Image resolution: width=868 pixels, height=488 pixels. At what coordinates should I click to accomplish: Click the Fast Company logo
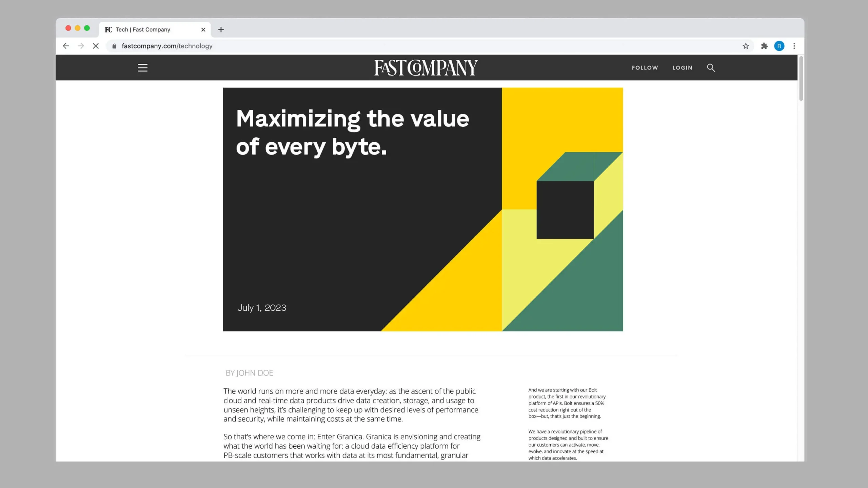(x=426, y=67)
